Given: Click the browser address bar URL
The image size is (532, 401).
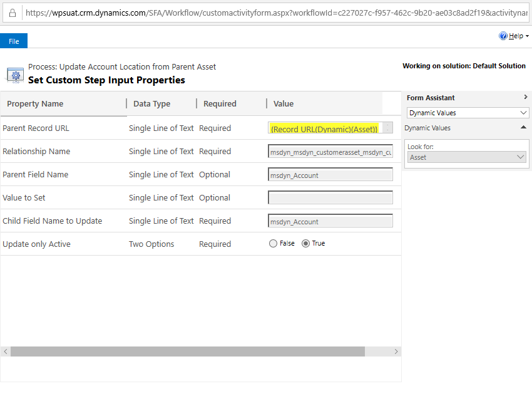Looking at the screenshot, I should (276, 13).
